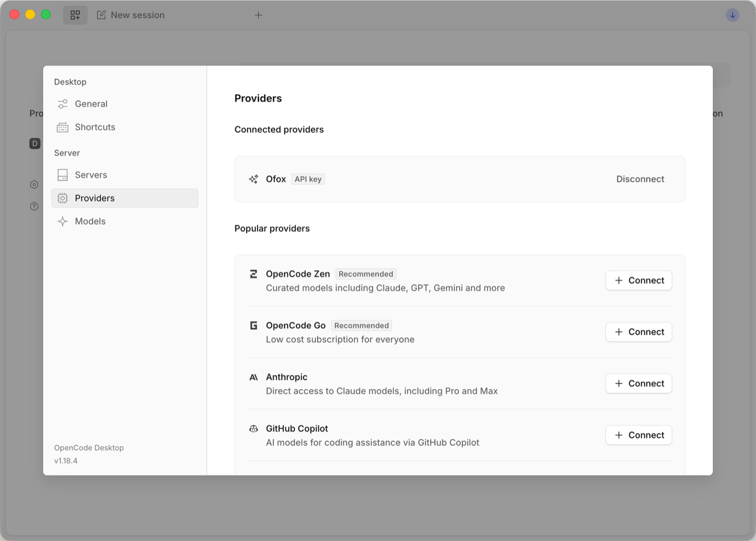Disconnect the Ofox provider
The width and height of the screenshot is (756, 541).
[640, 179]
